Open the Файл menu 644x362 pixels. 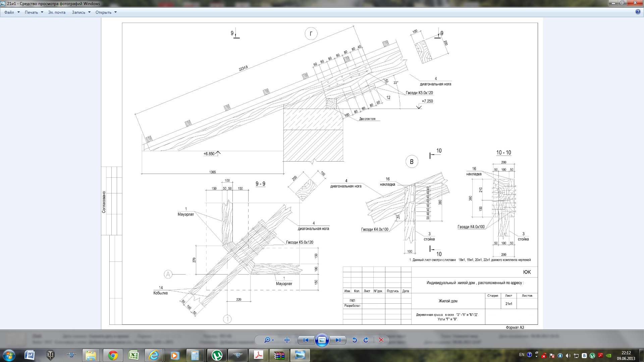12,12
